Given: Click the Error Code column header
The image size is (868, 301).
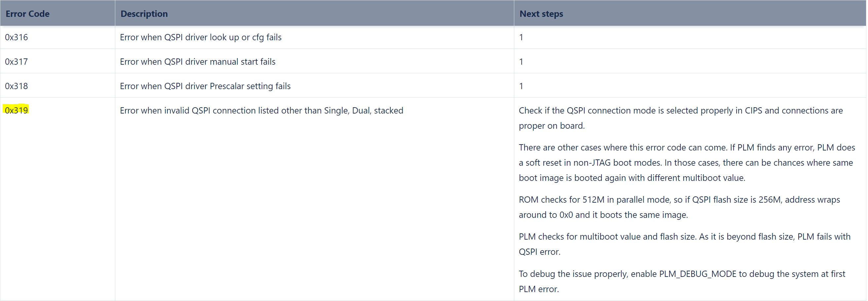Looking at the screenshot, I should pyautogui.click(x=28, y=14).
